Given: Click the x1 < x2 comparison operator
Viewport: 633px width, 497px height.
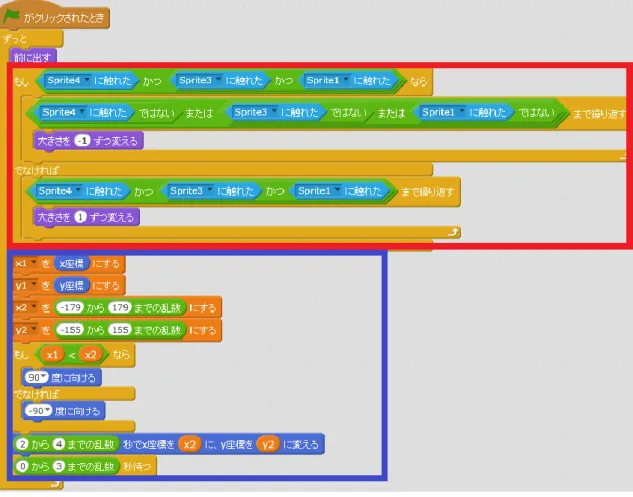Looking at the screenshot, I should [71, 355].
